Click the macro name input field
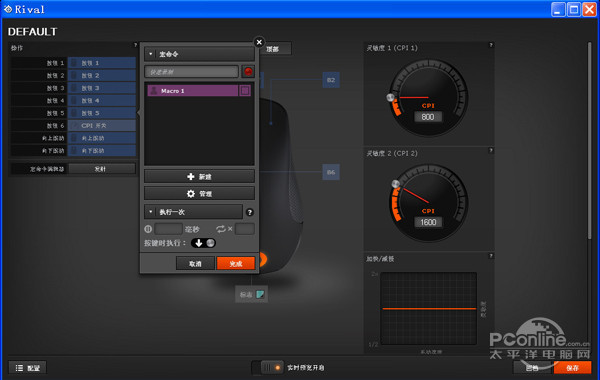The image size is (600, 380). click(191, 72)
